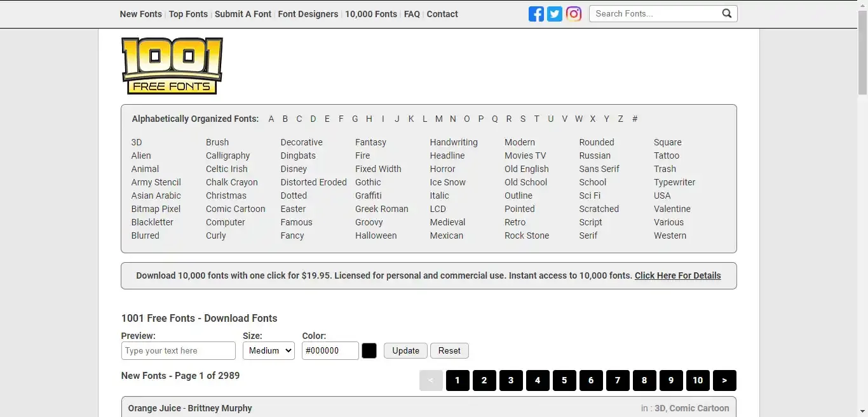Go to page 2 of fonts
The image size is (868, 417).
click(484, 380)
